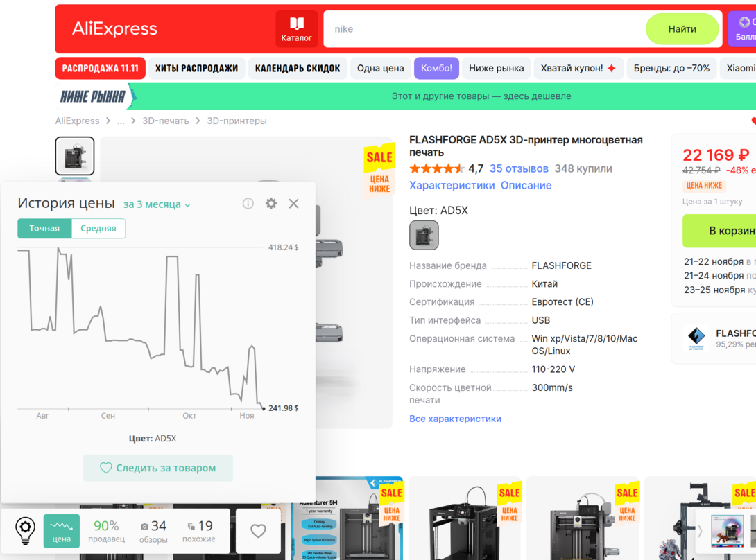Click the FLASHFORGE AD5X product title
The height and width of the screenshot is (560, 756).
click(x=526, y=146)
